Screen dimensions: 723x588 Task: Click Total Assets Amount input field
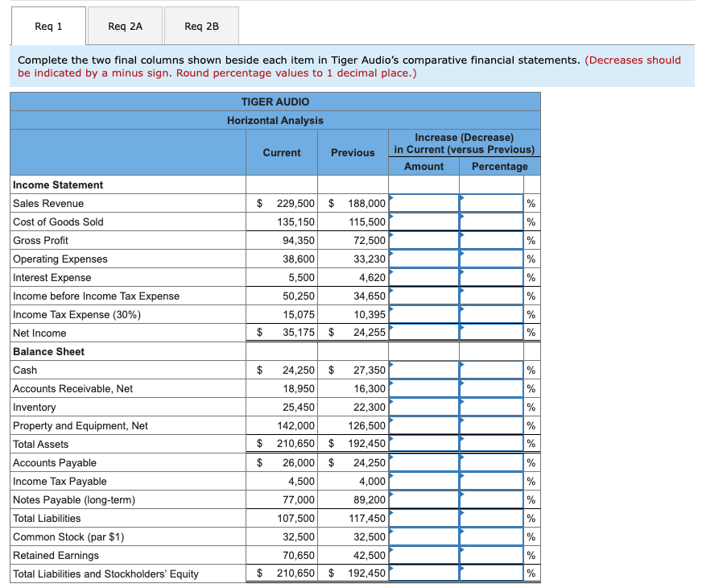(x=423, y=443)
